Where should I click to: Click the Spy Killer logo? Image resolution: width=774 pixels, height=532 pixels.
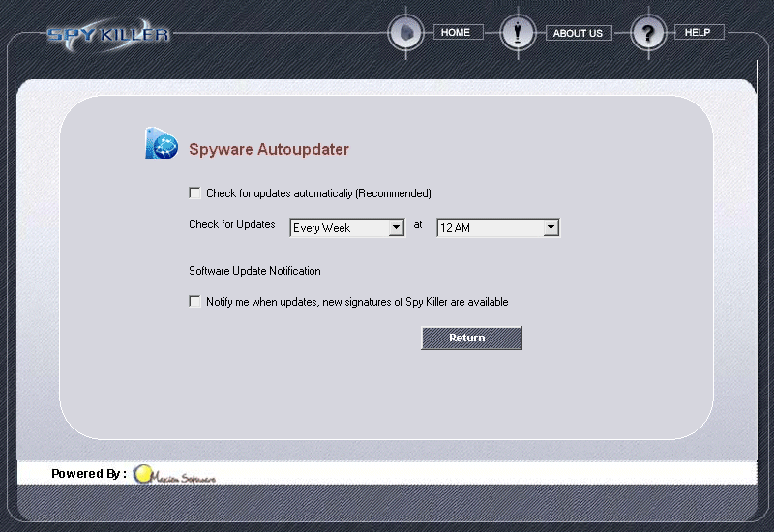click(107, 35)
